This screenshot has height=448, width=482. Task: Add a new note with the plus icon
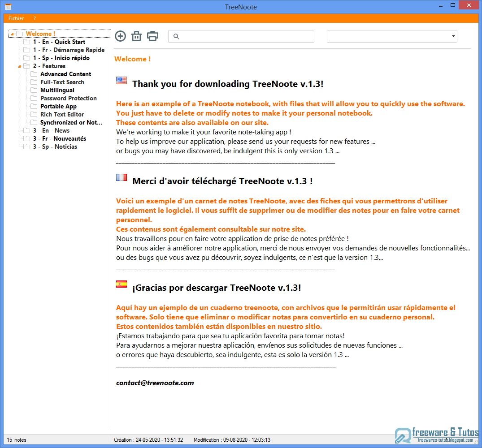(120, 36)
